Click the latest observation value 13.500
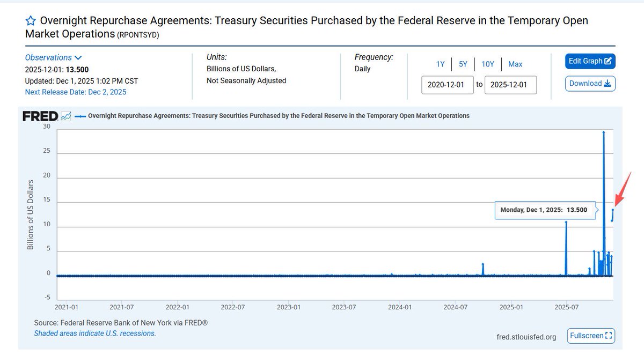Image resolution: width=644 pixels, height=356 pixels. (x=77, y=69)
